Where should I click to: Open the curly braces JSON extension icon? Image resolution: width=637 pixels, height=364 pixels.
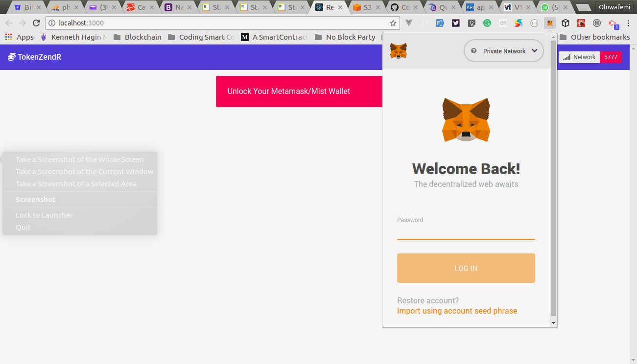tap(534, 23)
